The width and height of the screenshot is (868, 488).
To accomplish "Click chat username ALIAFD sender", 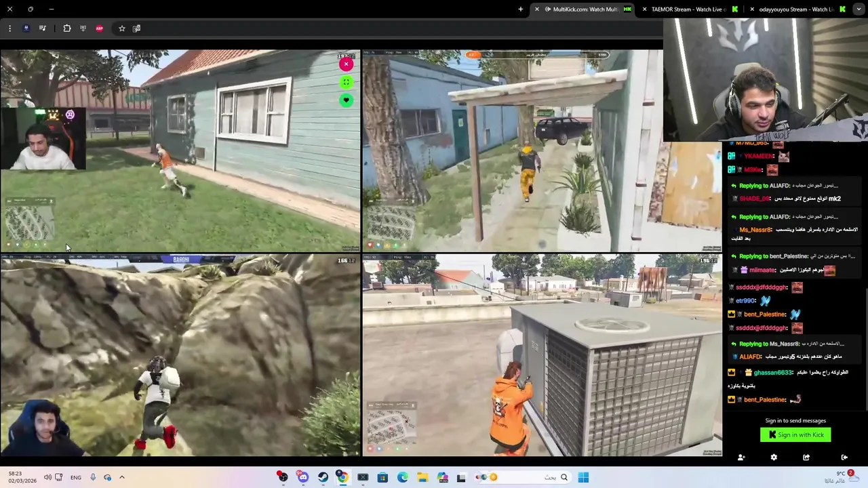I will (750, 357).
